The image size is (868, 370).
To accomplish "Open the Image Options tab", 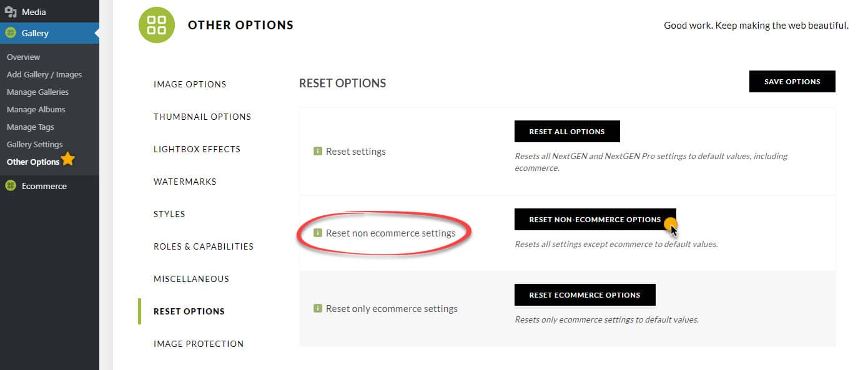I will coord(190,84).
